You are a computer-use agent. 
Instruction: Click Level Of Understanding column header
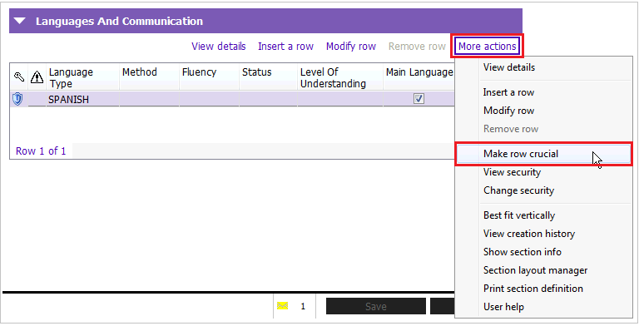(x=333, y=77)
